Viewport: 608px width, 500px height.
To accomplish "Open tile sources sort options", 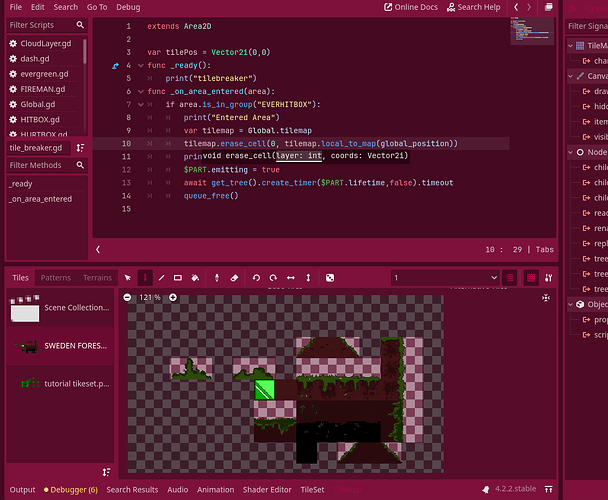I will [106, 472].
